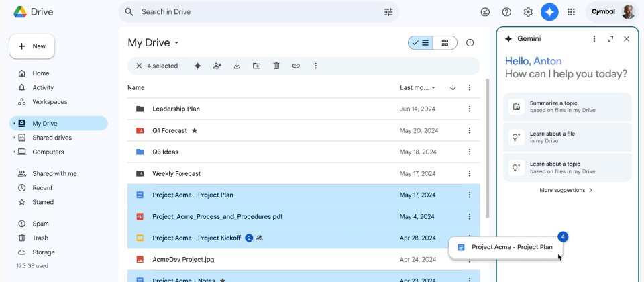The height and width of the screenshot is (282, 644).
Task: Open Gemini panel more options menu
Action: (x=594, y=39)
